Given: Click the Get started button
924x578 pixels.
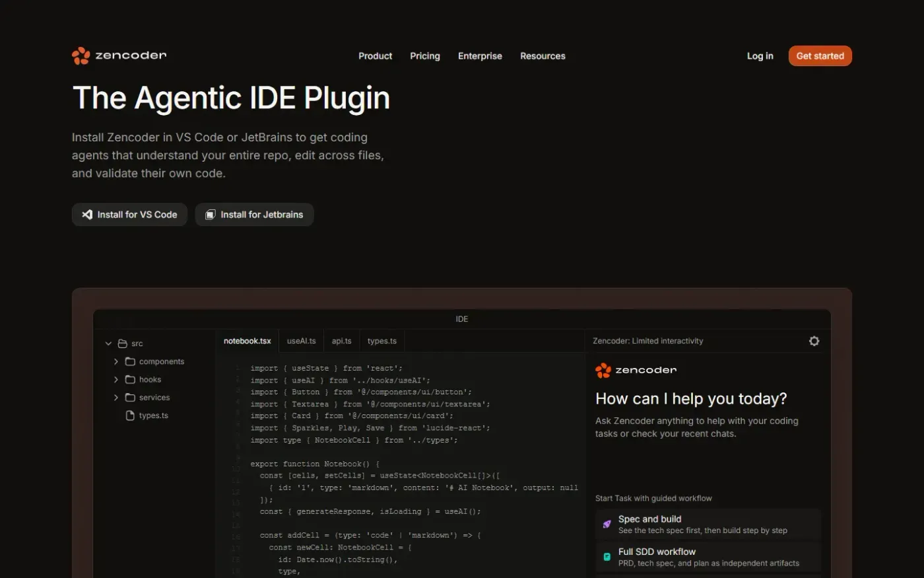Looking at the screenshot, I should tap(820, 56).
